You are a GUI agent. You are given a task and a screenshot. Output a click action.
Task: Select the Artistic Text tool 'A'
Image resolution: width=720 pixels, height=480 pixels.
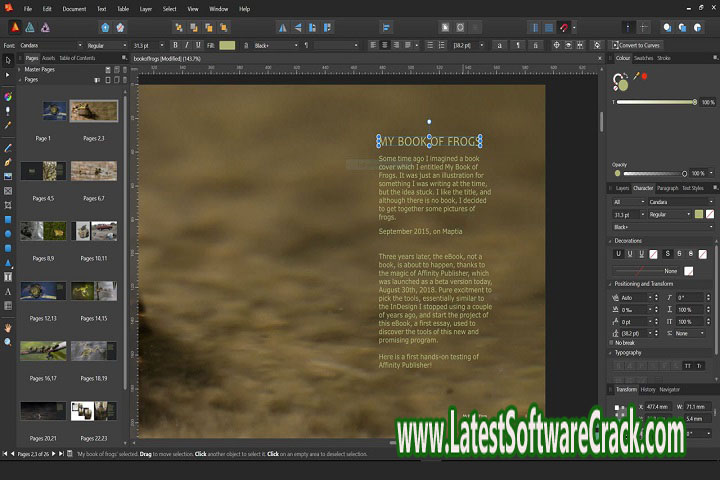tap(8, 292)
